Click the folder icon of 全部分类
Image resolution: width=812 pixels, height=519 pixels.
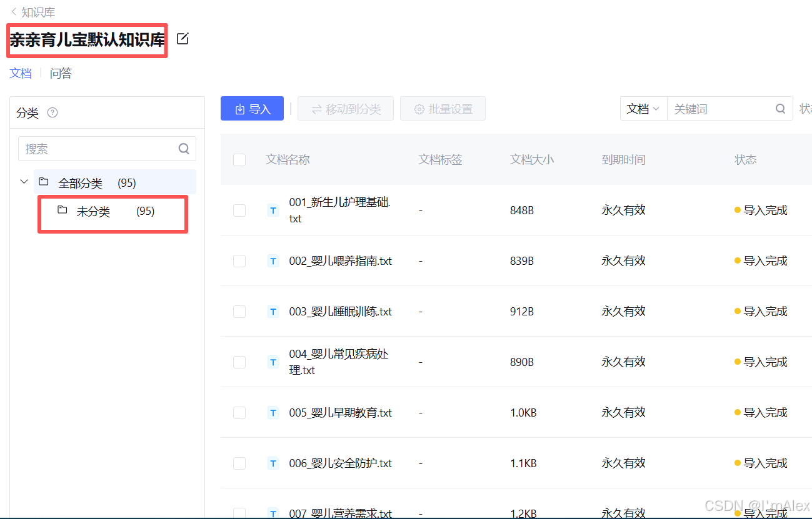(x=44, y=182)
